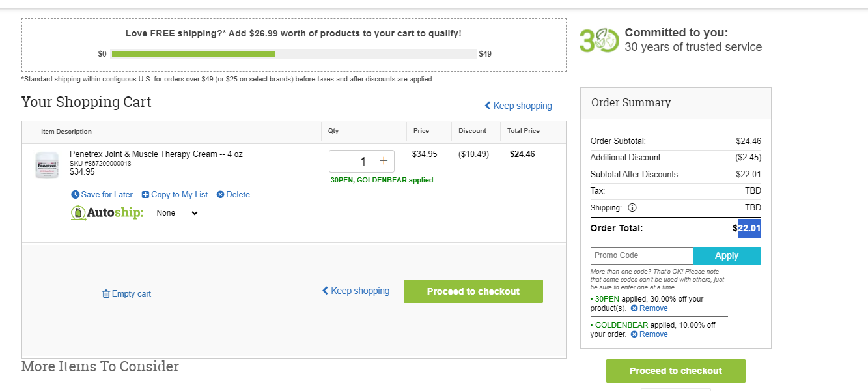Click the Promo Code input field
Screen dimensions: 868x391
pos(641,255)
